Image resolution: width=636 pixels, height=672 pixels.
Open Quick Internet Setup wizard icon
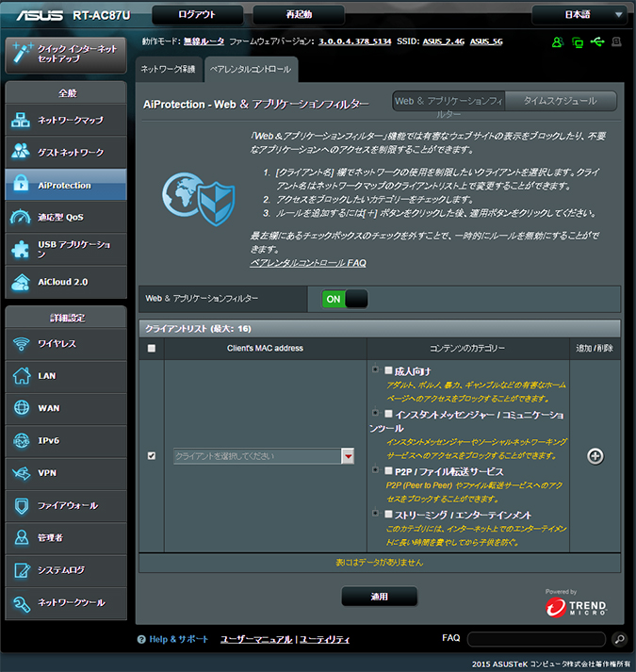tap(22, 53)
